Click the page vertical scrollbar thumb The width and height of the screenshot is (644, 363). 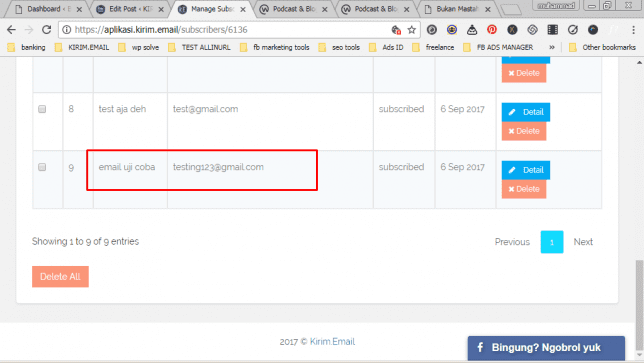(639, 305)
